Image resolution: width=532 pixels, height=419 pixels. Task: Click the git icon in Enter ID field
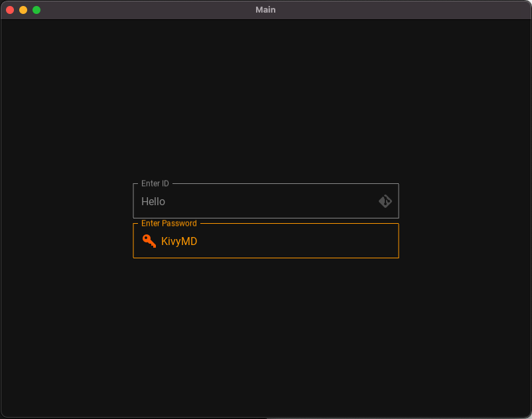pyautogui.click(x=385, y=201)
